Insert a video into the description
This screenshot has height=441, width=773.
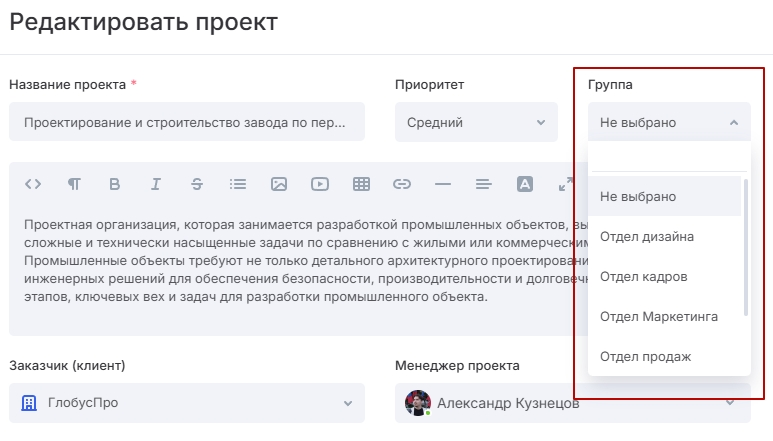tap(320, 184)
